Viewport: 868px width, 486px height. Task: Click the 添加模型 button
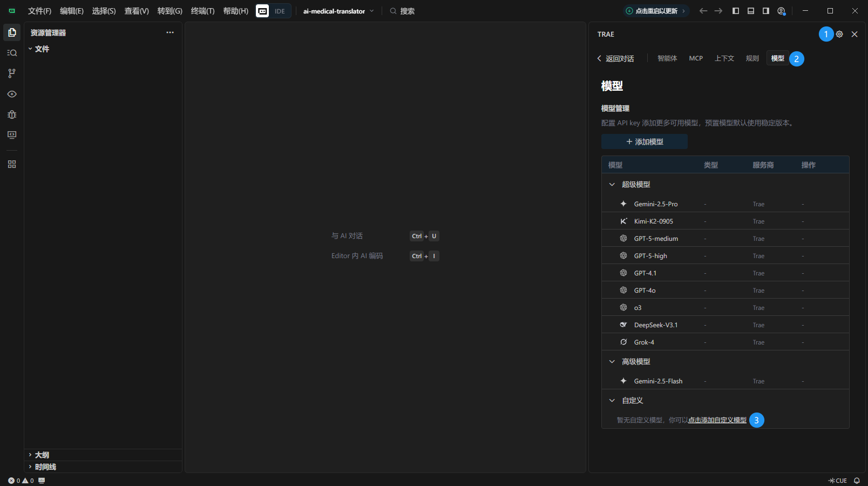(645, 141)
